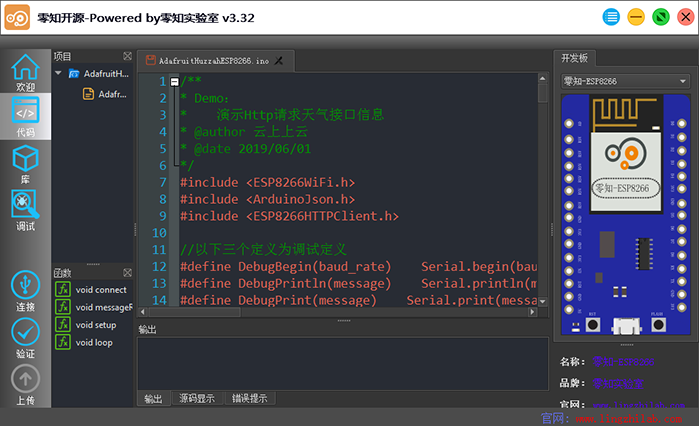This screenshot has width=699, height=426.
Task: Click line 7 #include <ESP8266WiFi.h>
Action: coord(267,183)
